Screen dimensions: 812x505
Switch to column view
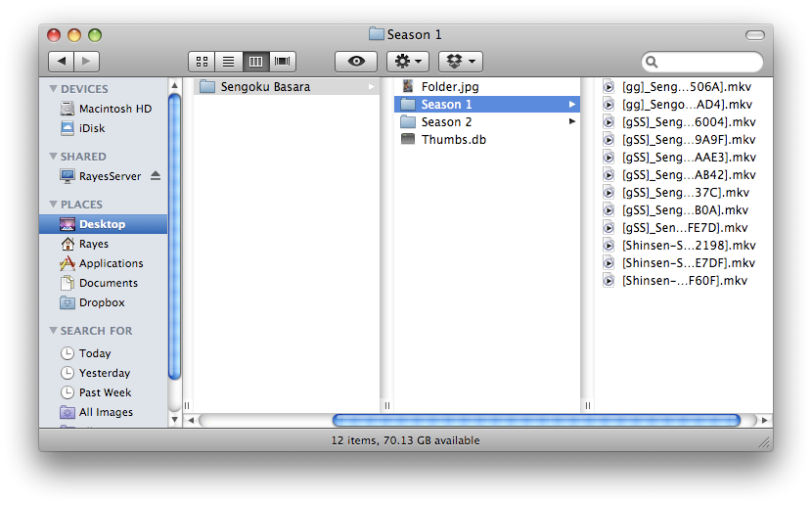pos(255,62)
